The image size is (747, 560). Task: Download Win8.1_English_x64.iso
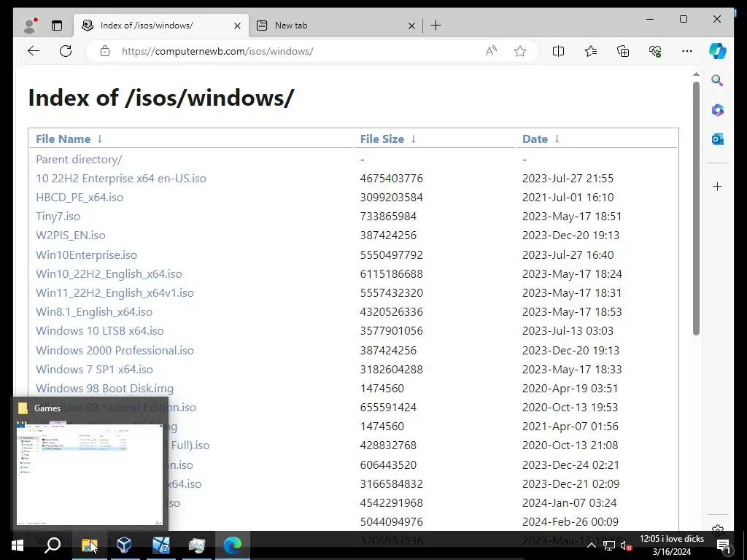coord(94,312)
